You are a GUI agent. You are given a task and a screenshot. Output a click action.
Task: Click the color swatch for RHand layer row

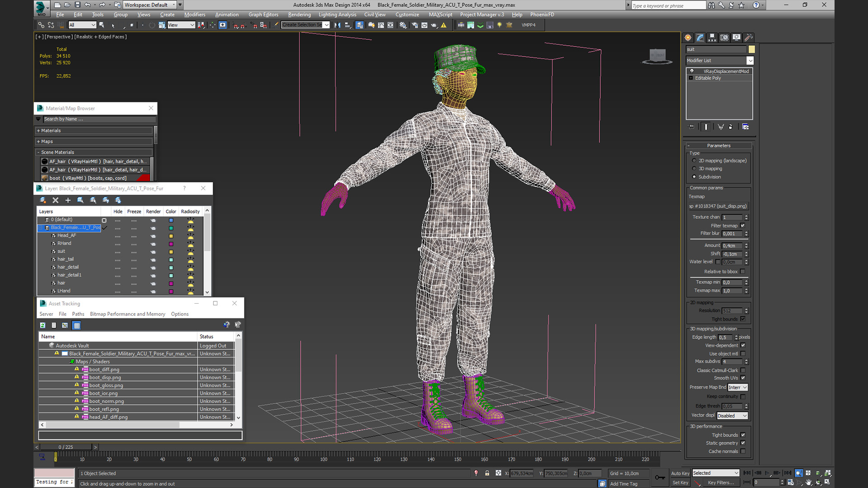pyautogui.click(x=171, y=244)
